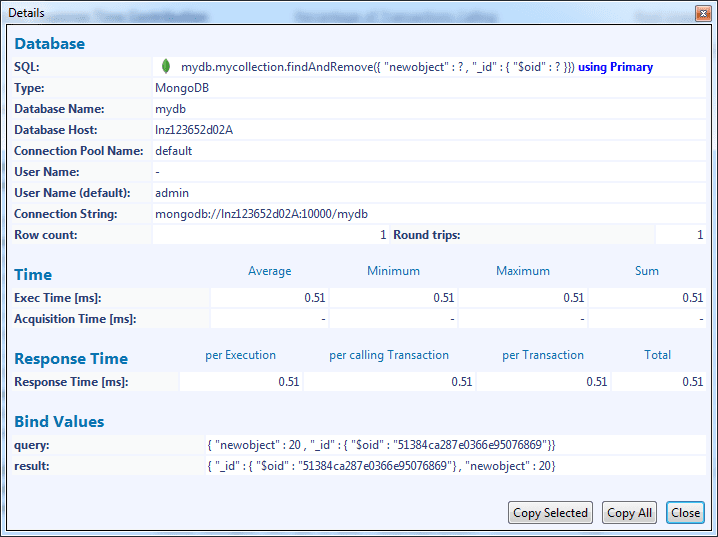Select the Database Host value lnz123652d02A
Image resolution: width=718 pixels, height=537 pixels.
[194, 130]
